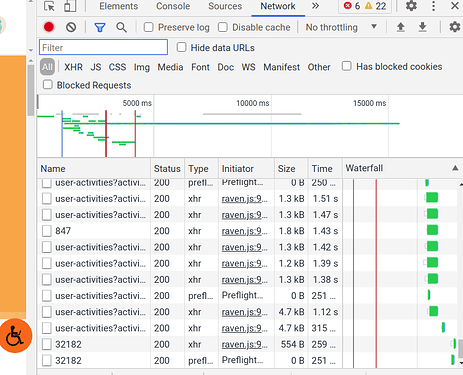
Task: Sort by the Name column header
Action: (x=94, y=168)
